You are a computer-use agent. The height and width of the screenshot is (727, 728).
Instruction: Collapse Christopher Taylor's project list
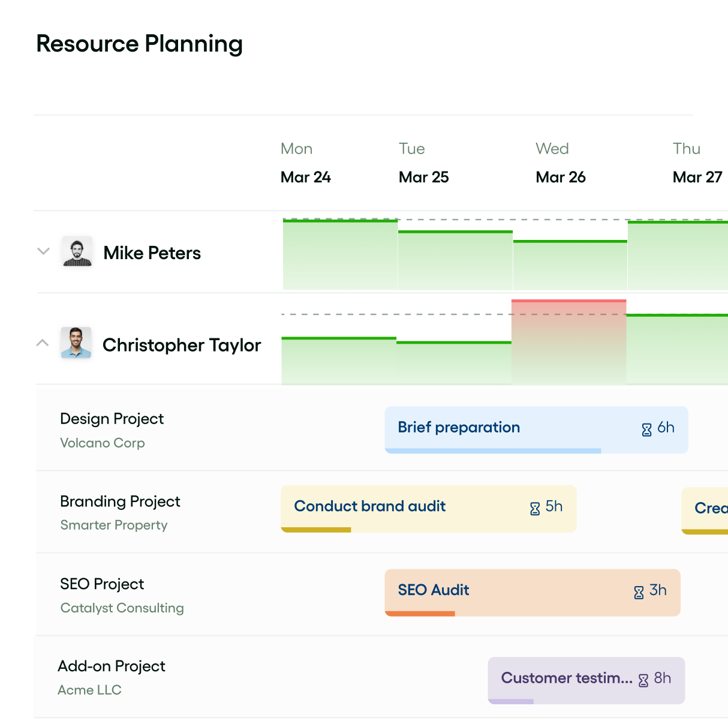click(43, 343)
